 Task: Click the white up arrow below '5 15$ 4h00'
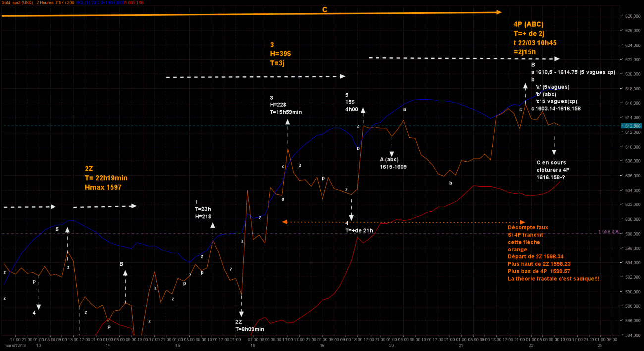[363, 116]
